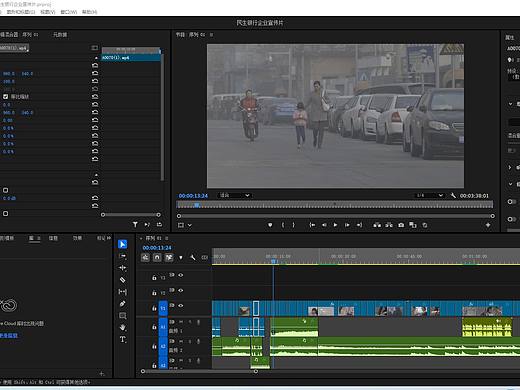
Task: Toggle uniform scale checkbox
Action: point(5,97)
